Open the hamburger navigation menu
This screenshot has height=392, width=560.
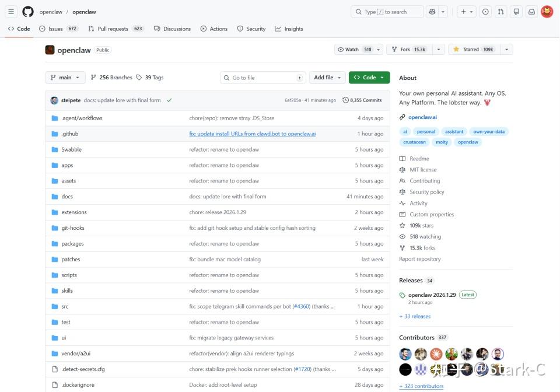tap(11, 12)
